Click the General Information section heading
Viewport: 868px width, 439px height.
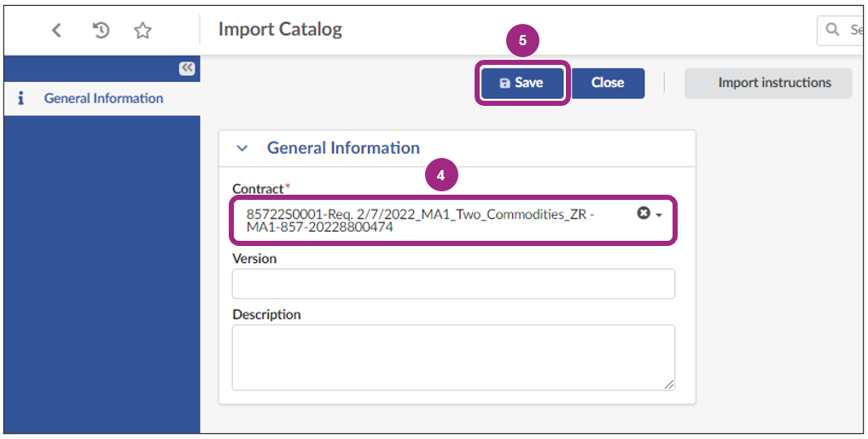[x=343, y=148]
